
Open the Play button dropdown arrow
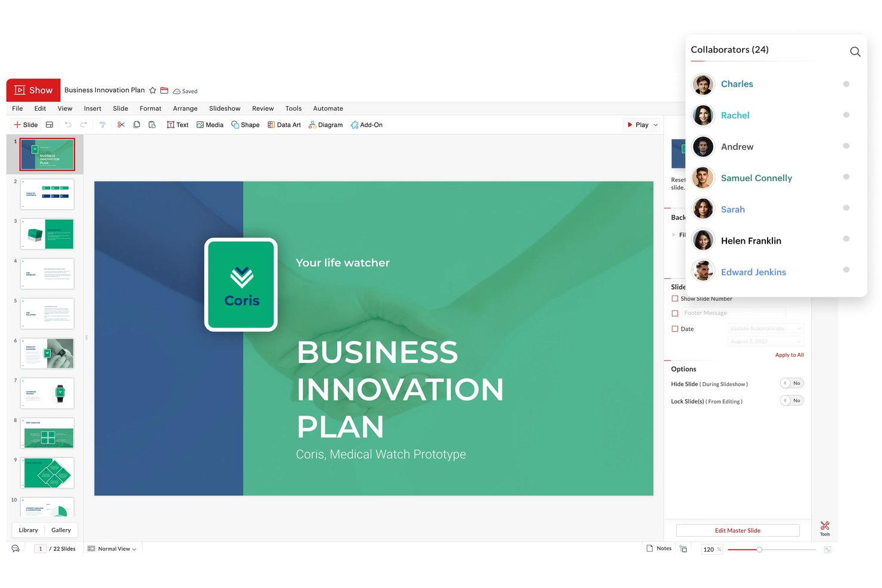tap(656, 125)
